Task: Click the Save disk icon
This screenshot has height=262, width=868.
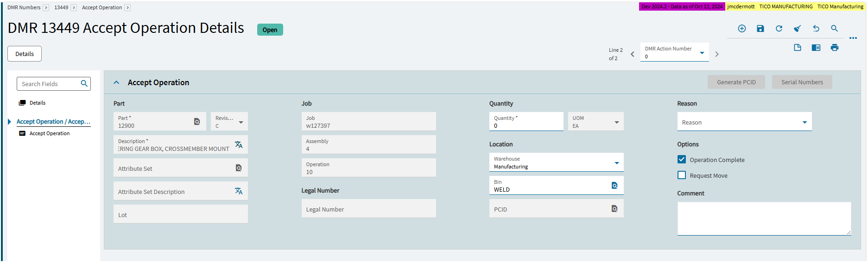Action: pyautogui.click(x=760, y=29)
